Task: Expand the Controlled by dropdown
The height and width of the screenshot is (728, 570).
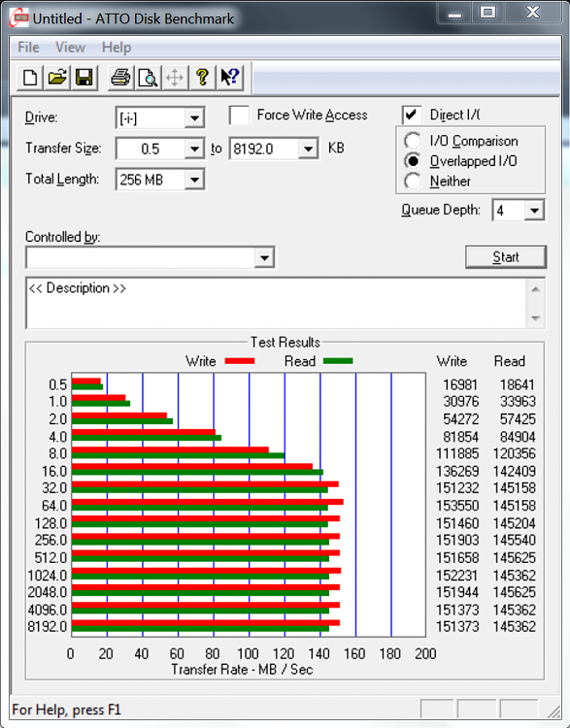Action: (264, 257)
